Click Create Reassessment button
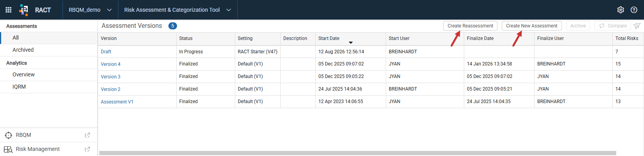 point(470,26)
